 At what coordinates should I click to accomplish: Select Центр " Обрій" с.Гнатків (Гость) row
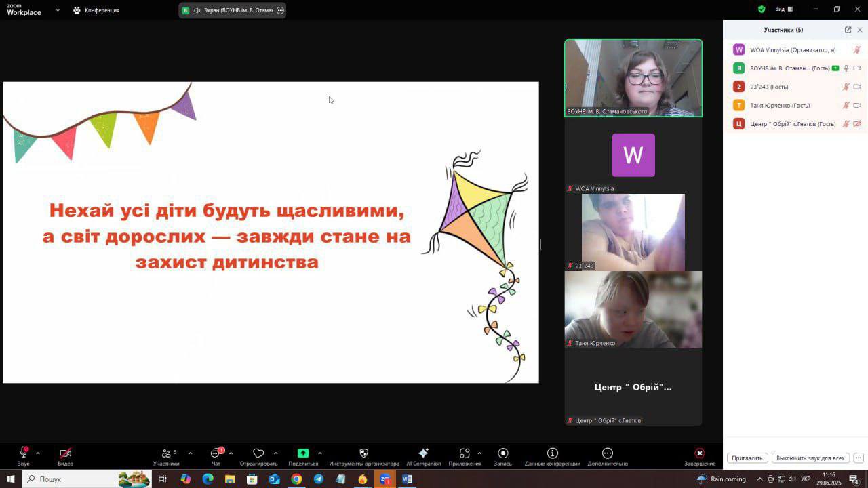point(795,124)
